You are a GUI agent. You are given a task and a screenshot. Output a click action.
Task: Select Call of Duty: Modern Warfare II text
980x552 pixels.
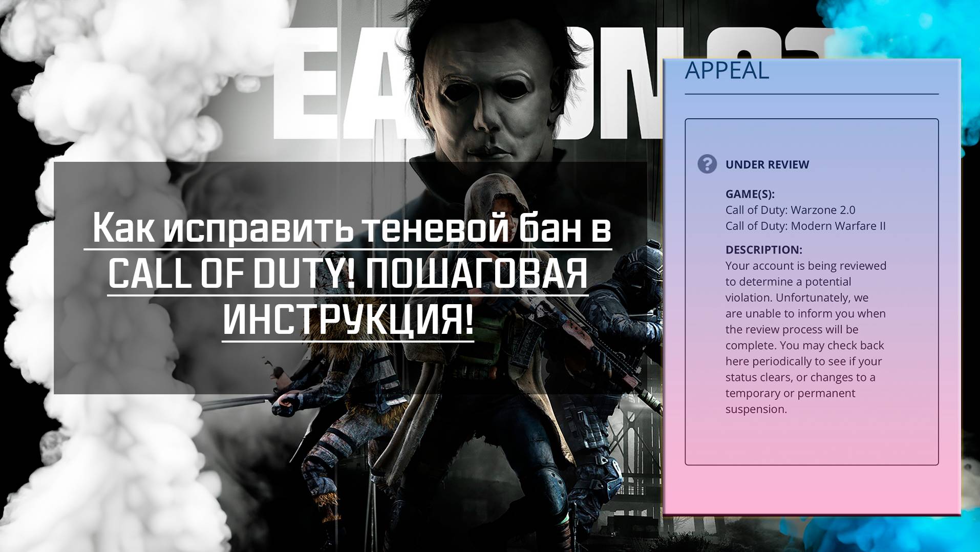[x=805, y=226]
